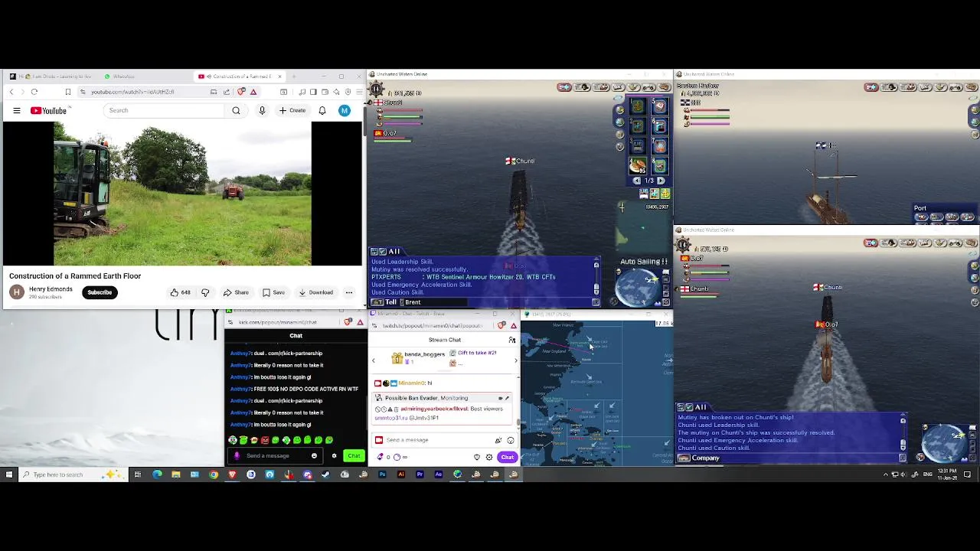Open the YouTube hamburger guide menu
Screen dimensions: 980x551
coord(16,111)
